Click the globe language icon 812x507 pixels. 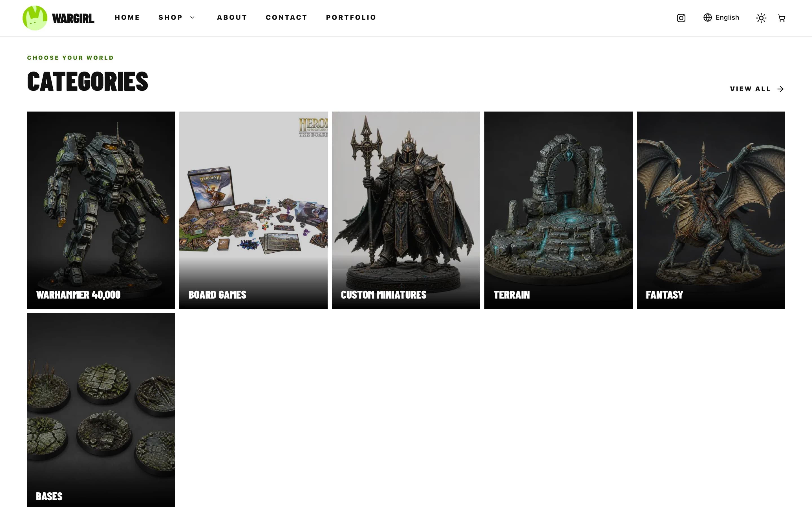coord(707,17)
